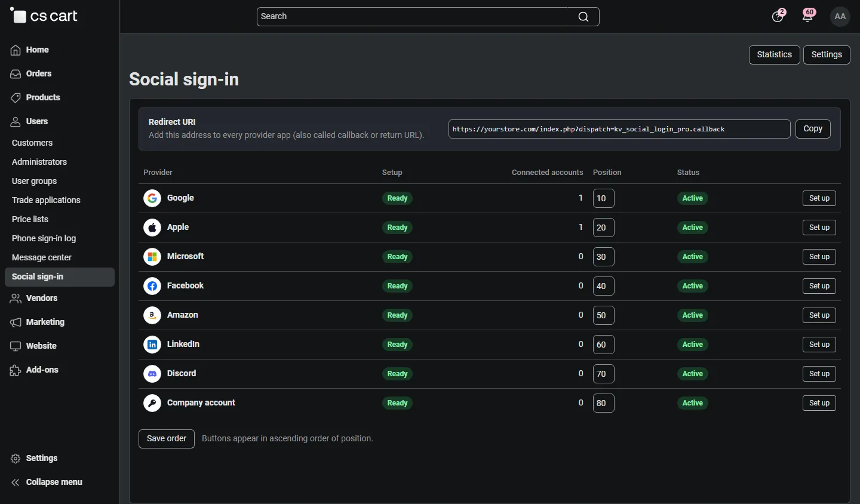Click the Ready badge for LinkedIn
This screenshot has width=860, height=504.
click(x=398, y=345)
